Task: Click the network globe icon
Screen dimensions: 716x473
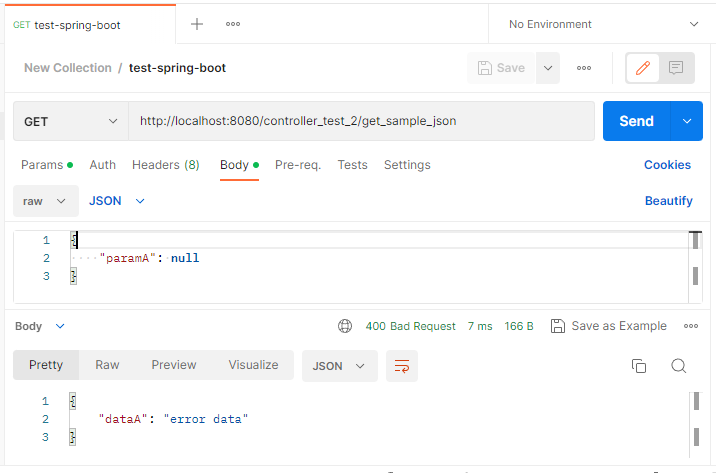Action: click(x=345, y=326)
